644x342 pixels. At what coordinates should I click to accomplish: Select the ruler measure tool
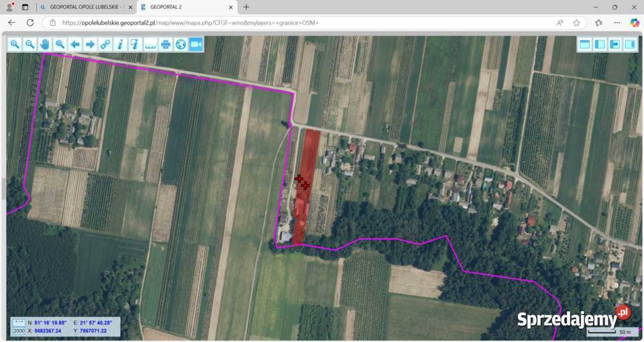click(151, 44)
